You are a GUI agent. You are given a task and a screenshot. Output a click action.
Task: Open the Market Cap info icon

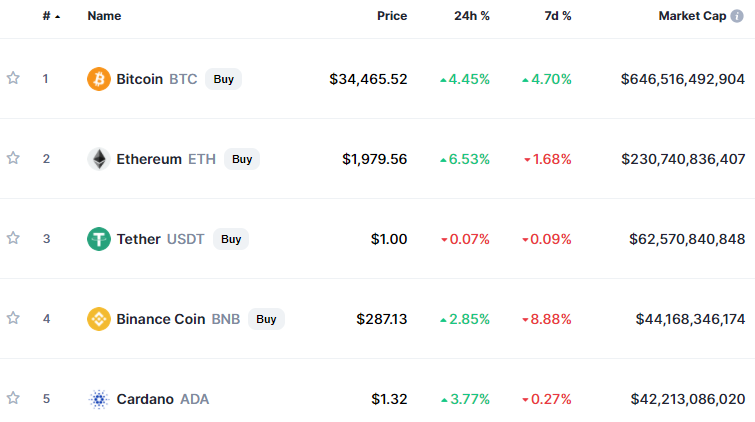click(737, 16)
